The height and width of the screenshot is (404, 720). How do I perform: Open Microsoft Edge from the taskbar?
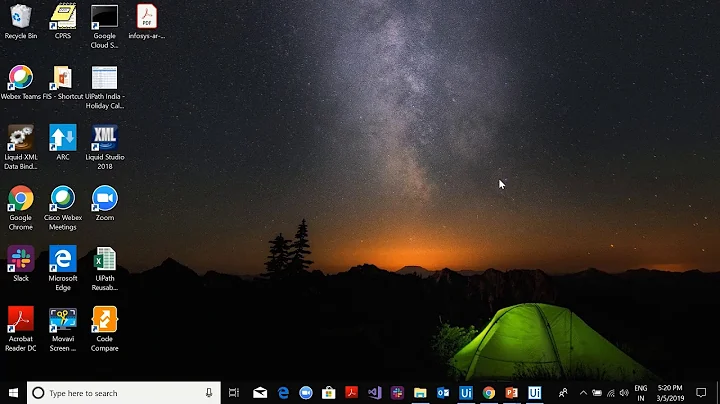283,393
